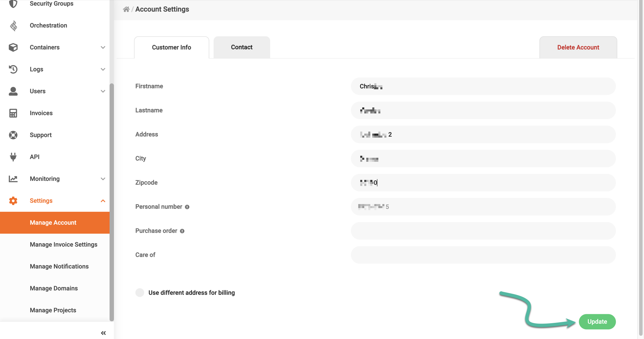This screenshot has height=339, width=644.
Task: Expand the Containers section chevron
Action: 103,47
